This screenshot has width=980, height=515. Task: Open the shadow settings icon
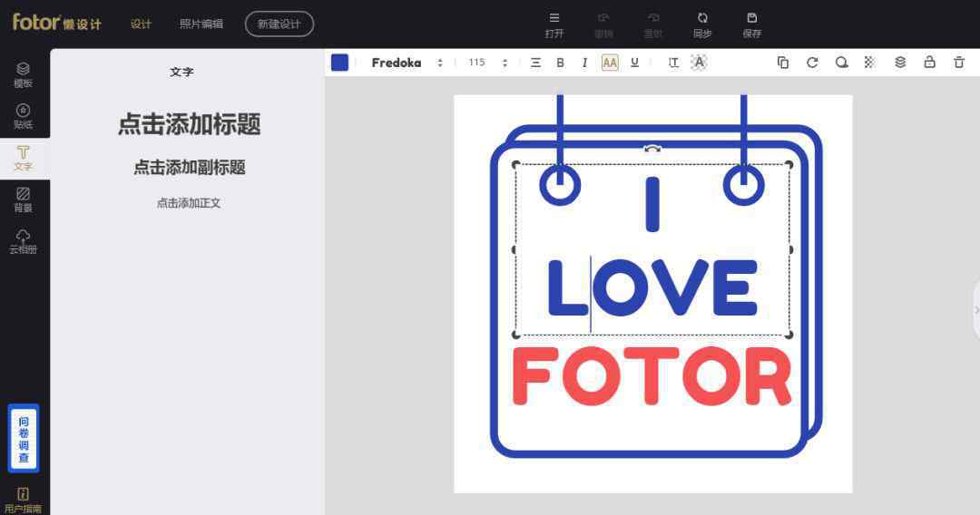[x=841, y=63]
